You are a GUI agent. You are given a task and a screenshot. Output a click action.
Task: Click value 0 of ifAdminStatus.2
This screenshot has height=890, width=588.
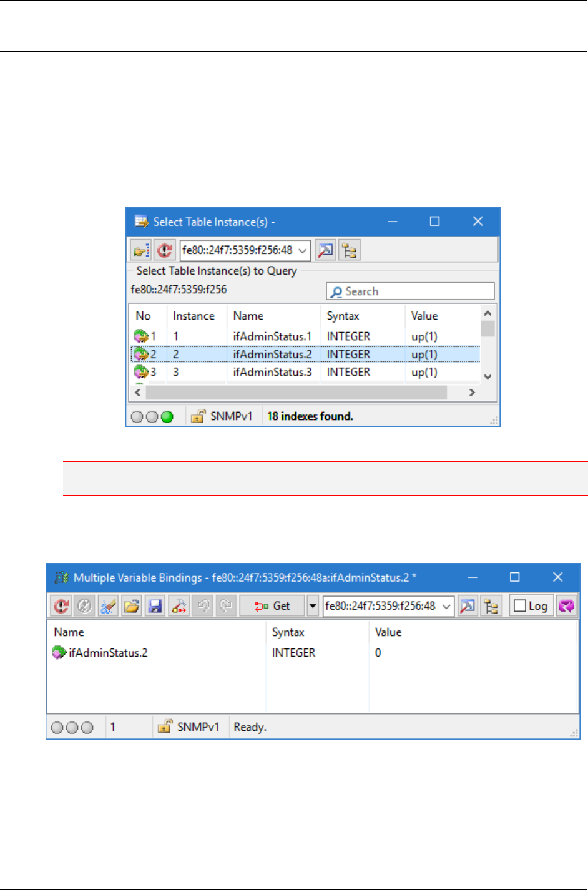(x=378, y=653)
